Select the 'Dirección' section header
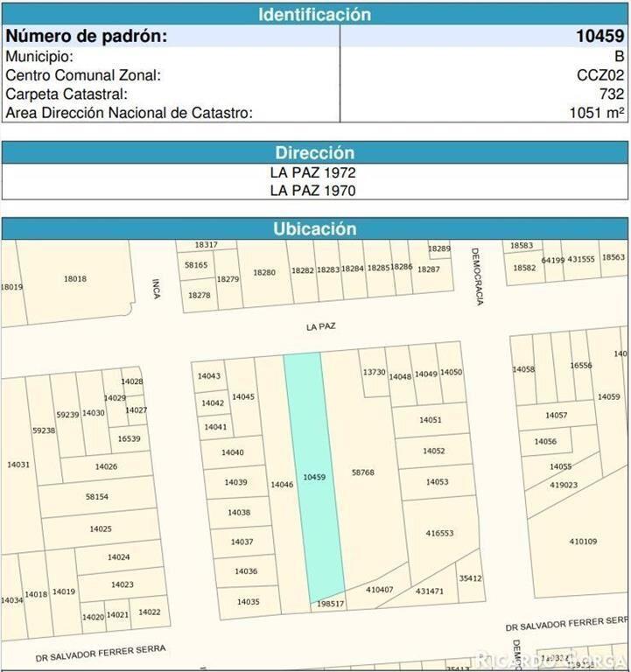The image size is (631, 672). pyautogui.click(x=315, y=153)
